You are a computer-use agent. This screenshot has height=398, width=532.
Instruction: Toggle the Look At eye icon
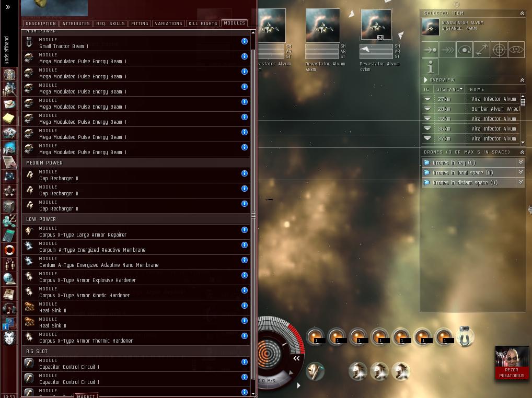click(516, 50)
